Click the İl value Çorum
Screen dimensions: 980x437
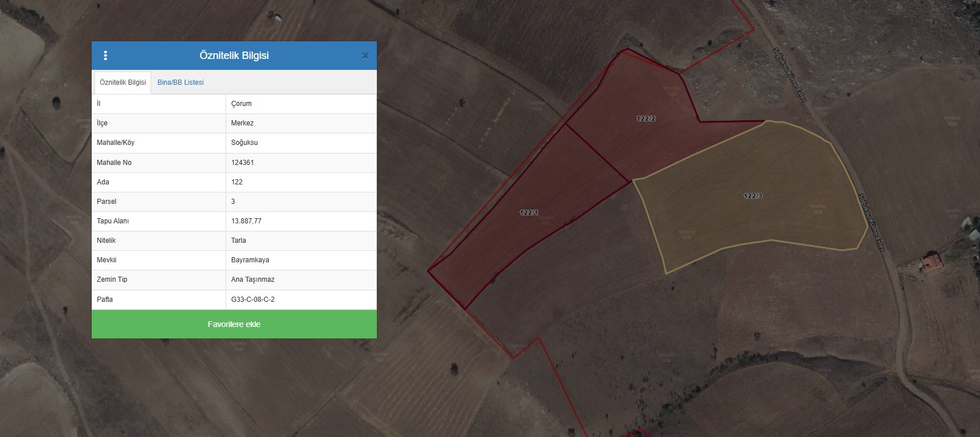(x=241, y=104)
